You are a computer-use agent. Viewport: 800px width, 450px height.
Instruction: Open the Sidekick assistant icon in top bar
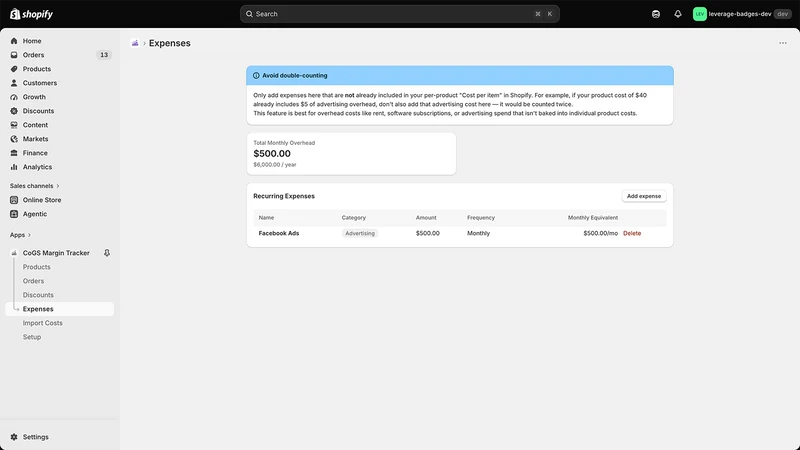(x=656, y=14)
